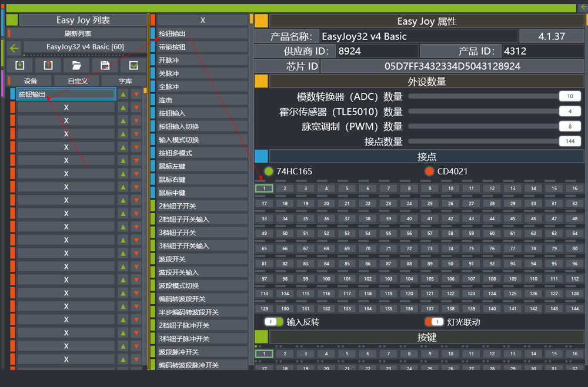
Task: Save configuration with the floppy disk icon
Action: pyautogui.click(x=105, y=65)
